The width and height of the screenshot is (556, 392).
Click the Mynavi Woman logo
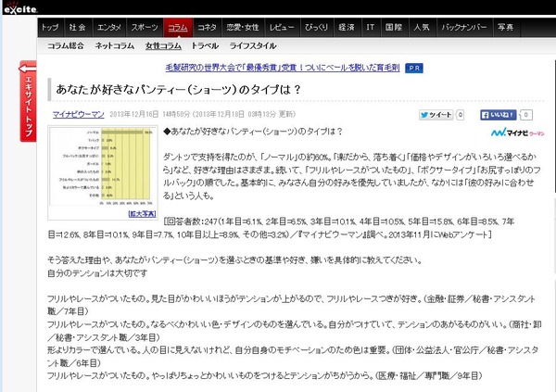click(x=517, y=133)
